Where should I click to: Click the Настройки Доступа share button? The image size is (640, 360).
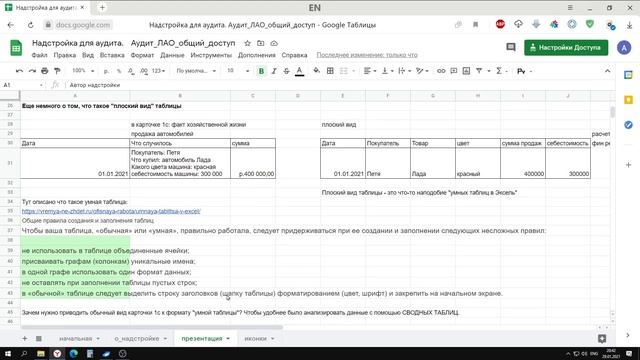click(x=566, y=48)
